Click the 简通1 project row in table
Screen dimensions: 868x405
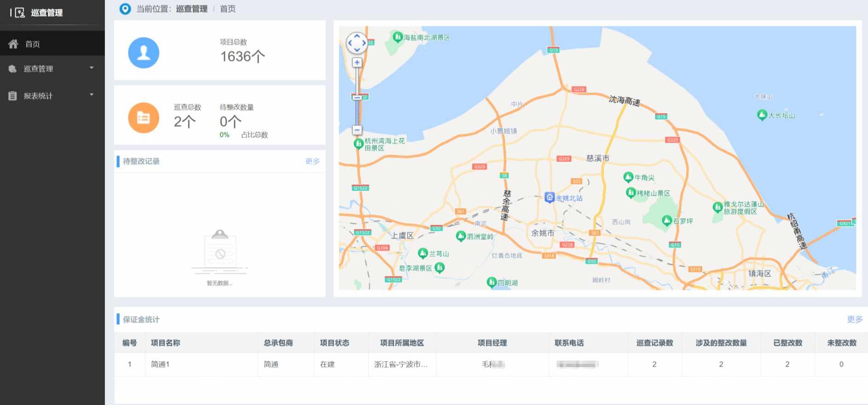(x=160, y=364)
